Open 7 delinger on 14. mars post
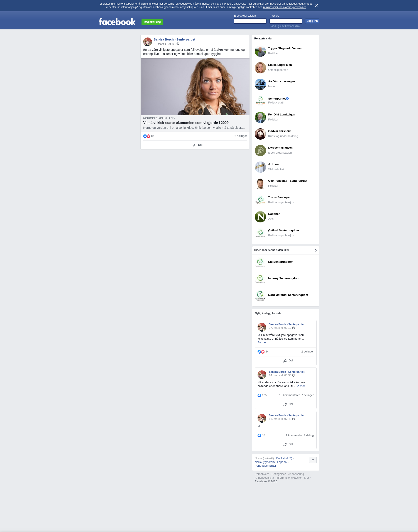The height and width of the screenshot is (532, 418). [307, 395]
